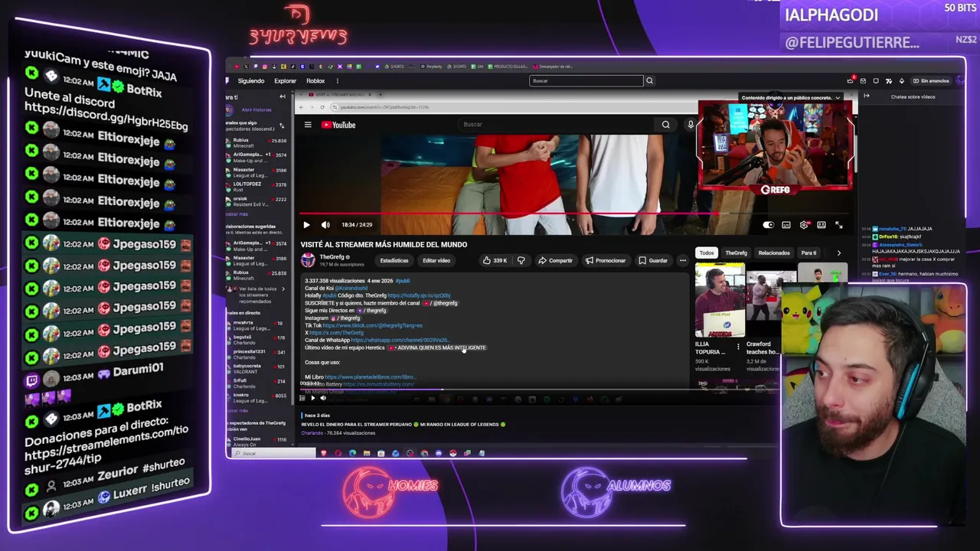Save video with Guardar button
The image size is (980, 551).
point(653,260)
